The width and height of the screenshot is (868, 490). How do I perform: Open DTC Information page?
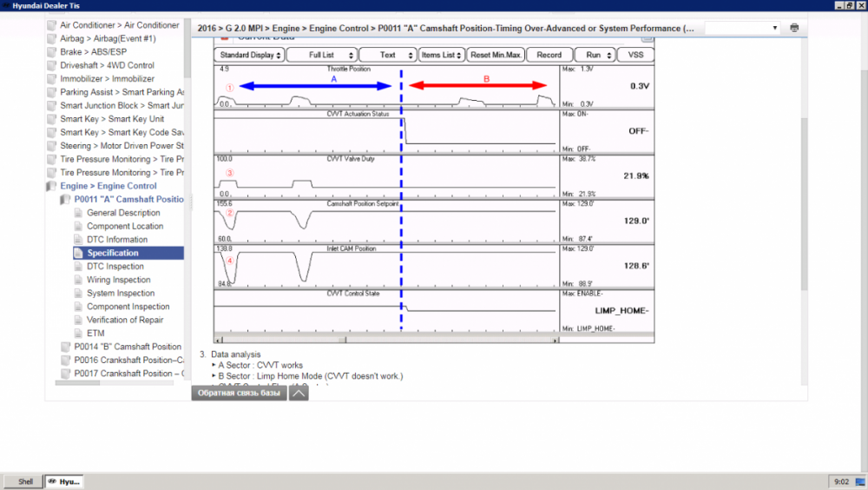click(117, 240)
